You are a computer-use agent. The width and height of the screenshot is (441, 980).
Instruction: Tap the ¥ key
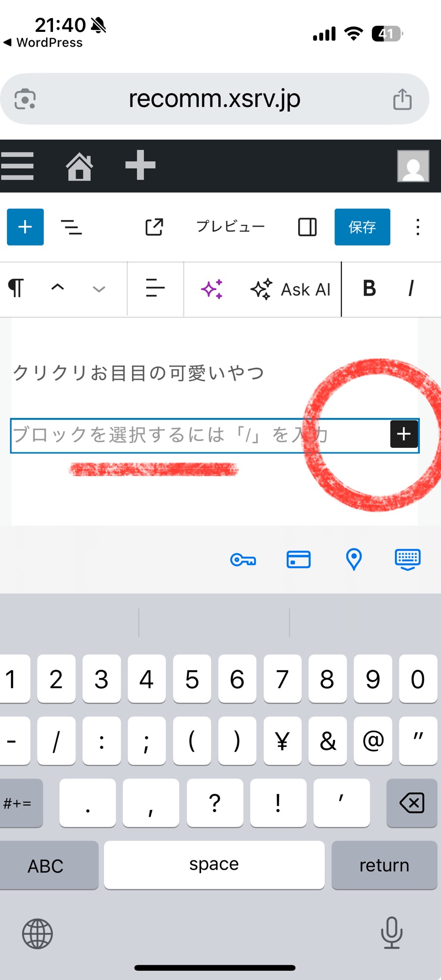click(282, 740)
